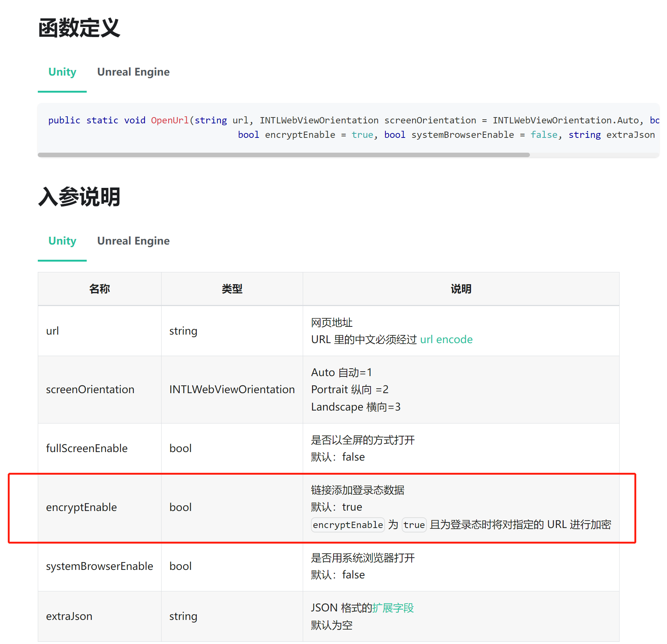Click the inline encryptEnable code tag
This screenshot has height=644, width=667.
tap(348, 525)
